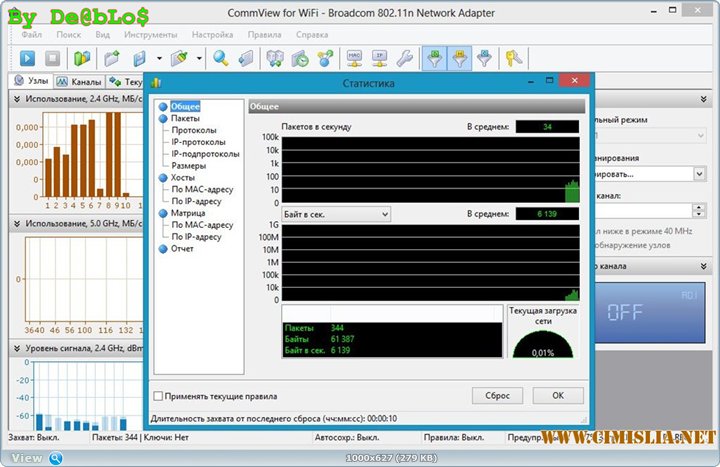720x467 pixels.
Task: Open the Справка menu
Action: click(x=312, y=34)
